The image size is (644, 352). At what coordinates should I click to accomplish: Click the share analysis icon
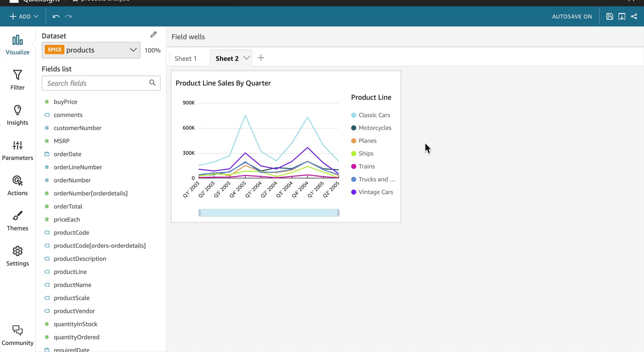634,16
